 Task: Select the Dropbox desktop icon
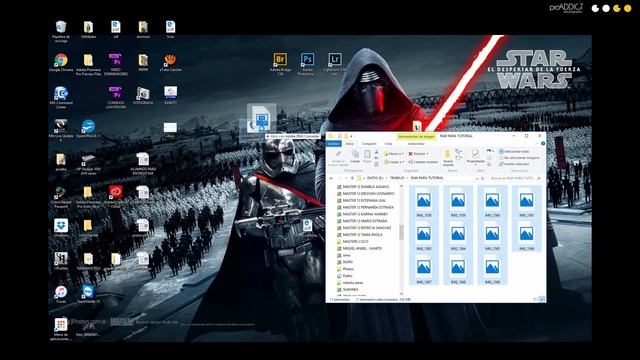pyautogui.click(x=61, y=226)
